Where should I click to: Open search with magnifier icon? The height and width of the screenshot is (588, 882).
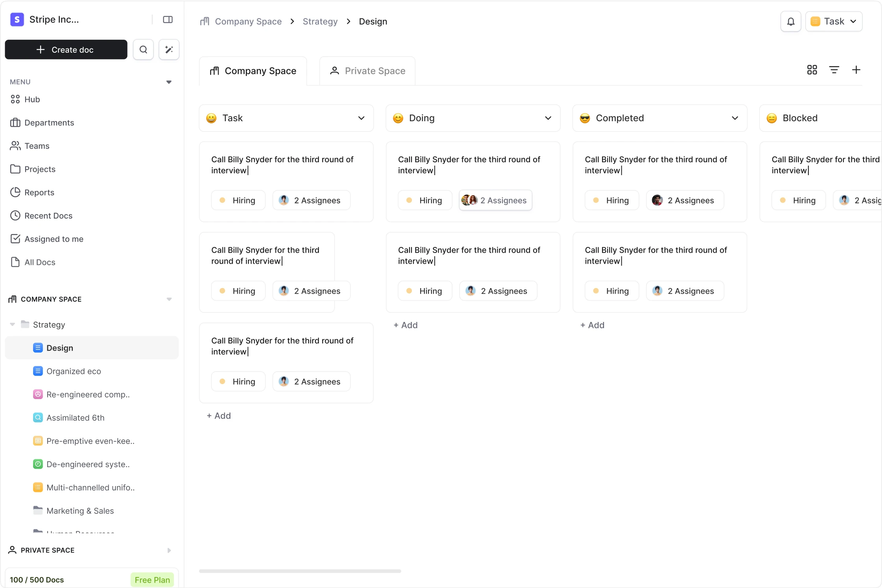tap(143, 50)
